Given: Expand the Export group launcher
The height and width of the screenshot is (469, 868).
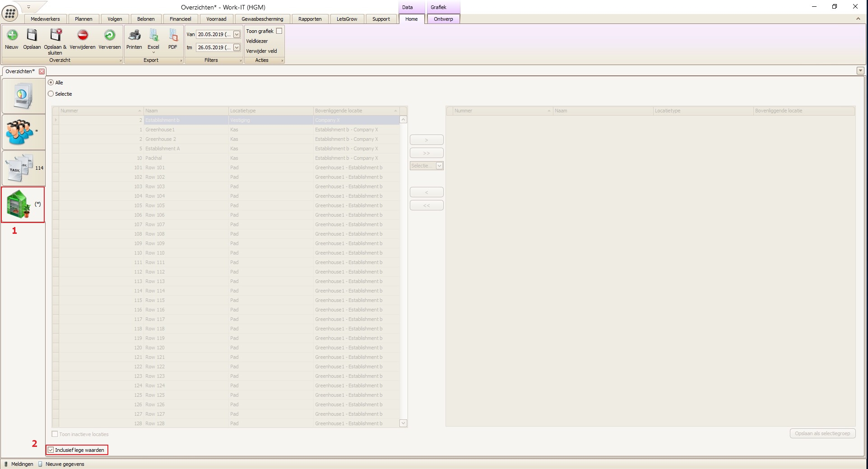Looking at the screenshot, I should (181, 60).
